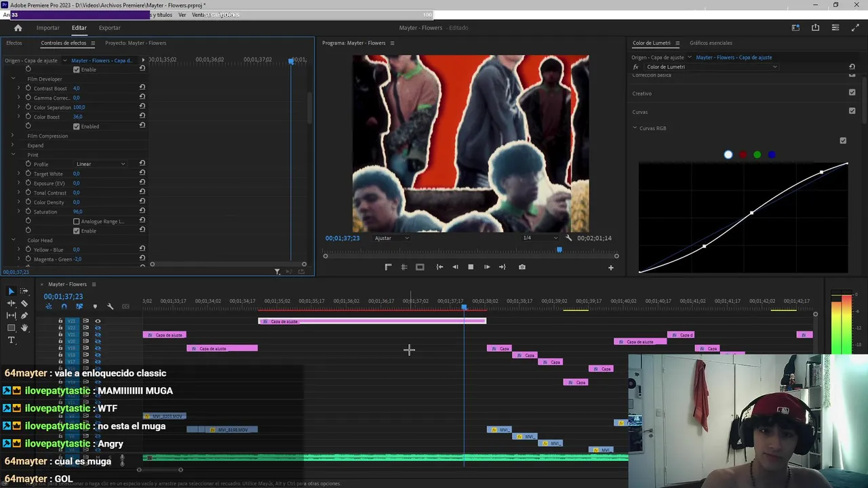Click Contrast Boost value 4,0

(76, 88)
